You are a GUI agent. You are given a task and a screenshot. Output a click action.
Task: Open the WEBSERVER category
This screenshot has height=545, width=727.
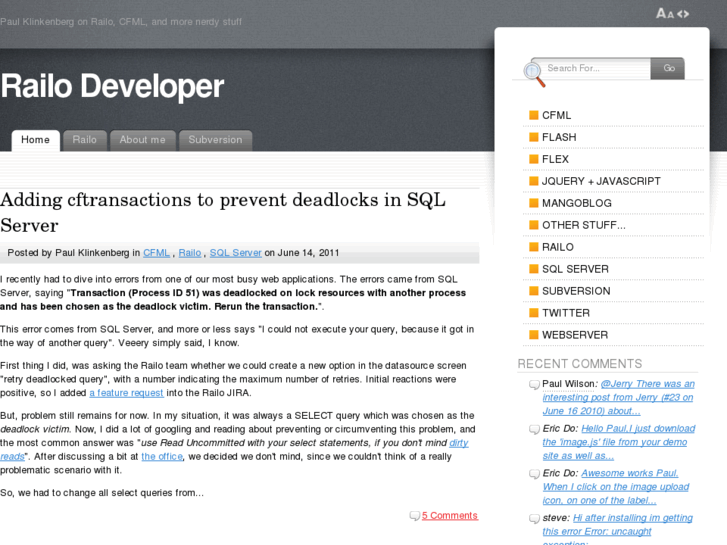575,335
